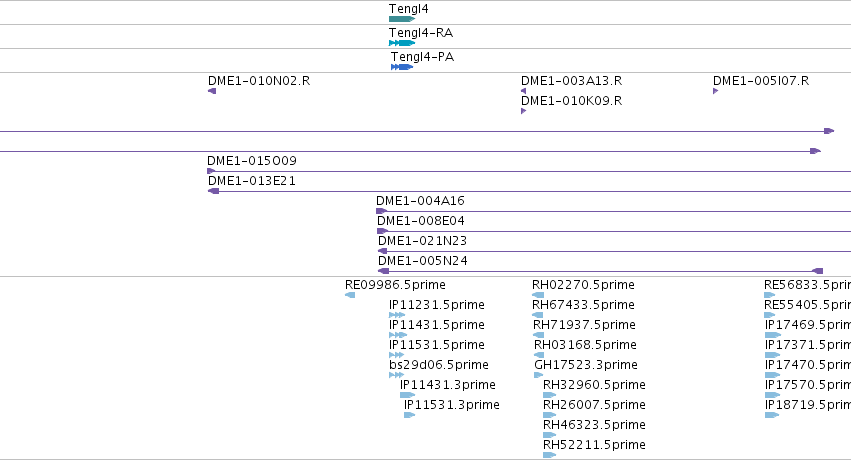Viewport: 851px width, 460px height.
Task: Click the DME1-005N24 start arrow
Action: pos(384,271)
